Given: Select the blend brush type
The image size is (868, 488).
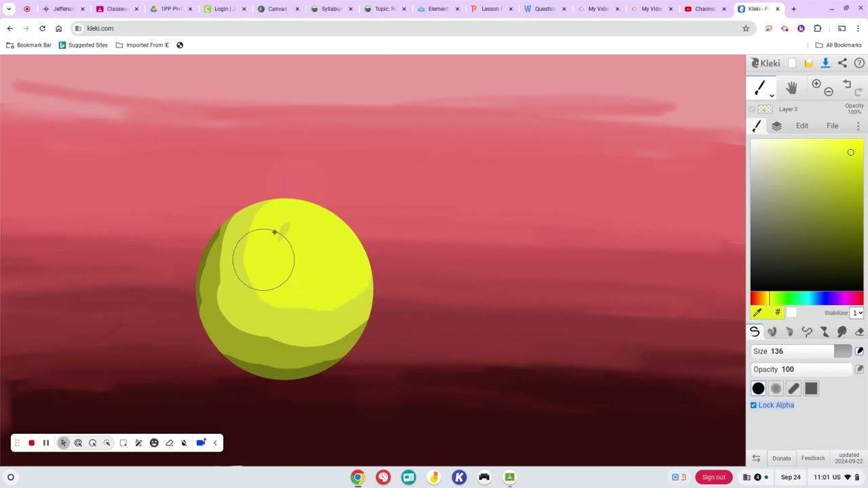Looking at the screenshot, I should tap(772, 331).
